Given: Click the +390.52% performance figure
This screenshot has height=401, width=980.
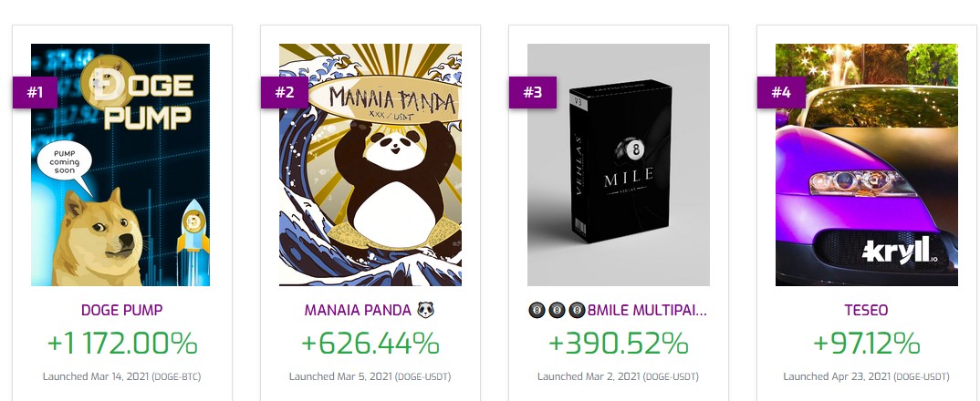Looking at the screenshot, I should [618, 344].
